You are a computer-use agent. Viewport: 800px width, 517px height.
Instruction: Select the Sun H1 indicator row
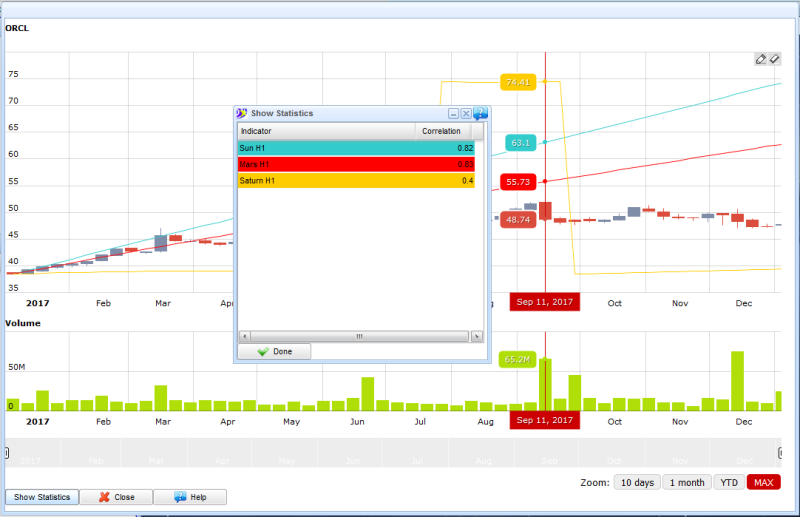coord(355,148)
